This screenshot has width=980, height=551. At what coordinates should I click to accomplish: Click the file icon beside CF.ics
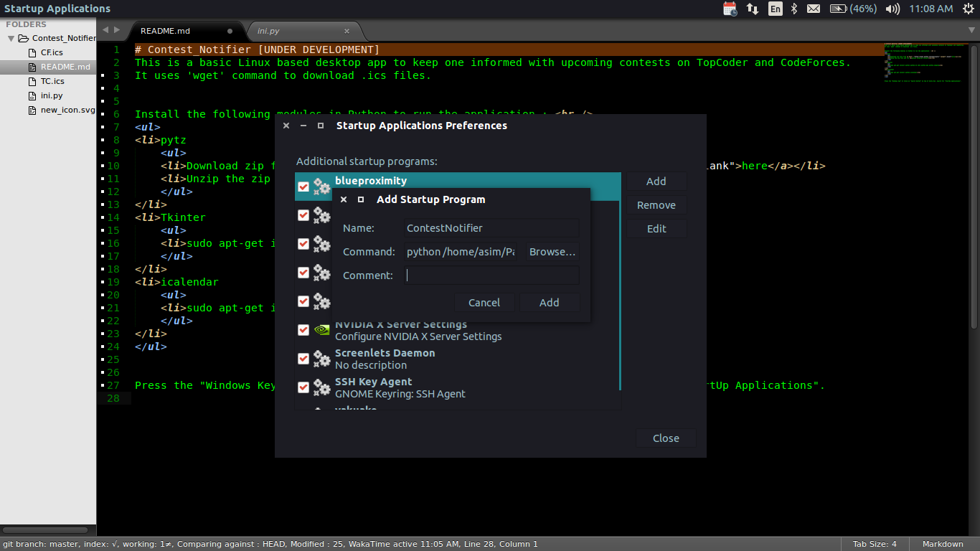(32, 52)
